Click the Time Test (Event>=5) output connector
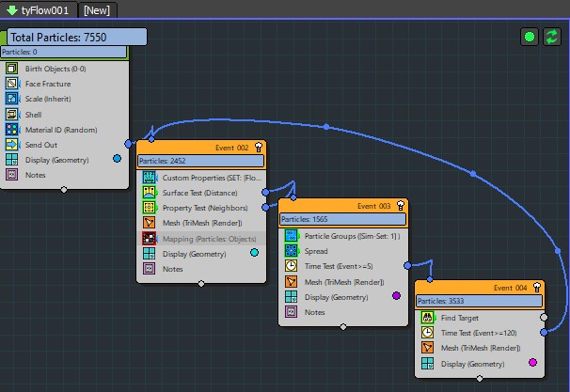The image size is (570, 392). [407, 266]
